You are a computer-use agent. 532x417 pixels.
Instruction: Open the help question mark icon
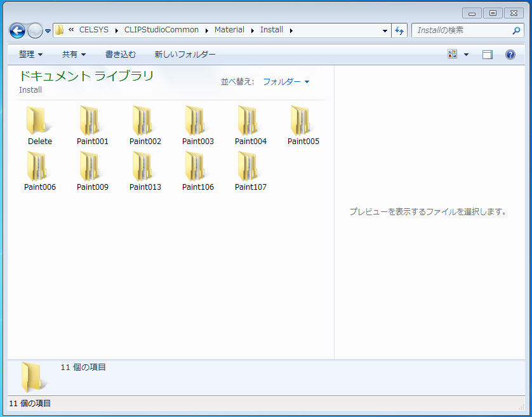coord(510,55)
